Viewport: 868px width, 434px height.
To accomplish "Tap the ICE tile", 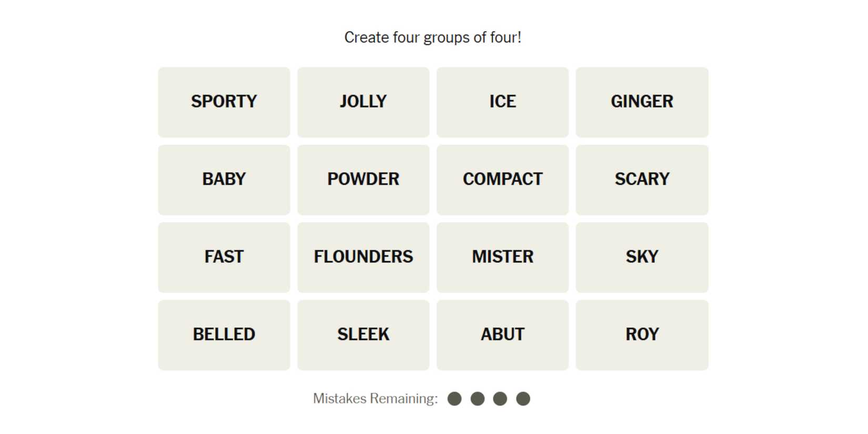I will [502, 102].
